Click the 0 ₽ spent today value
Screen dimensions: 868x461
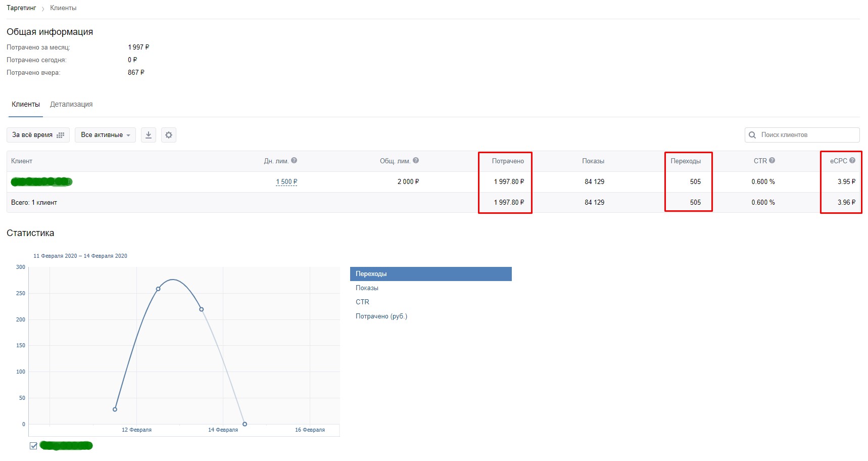(x=132, y=60)
